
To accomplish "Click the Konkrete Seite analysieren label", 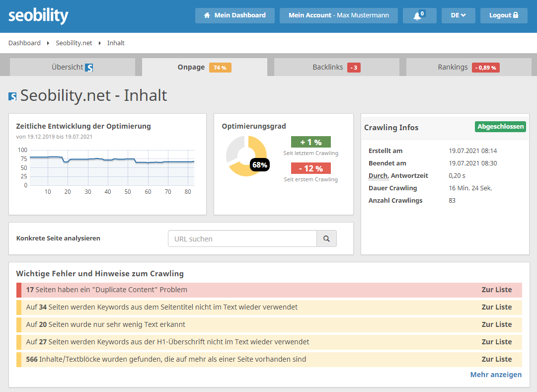I will coord(58,238).
